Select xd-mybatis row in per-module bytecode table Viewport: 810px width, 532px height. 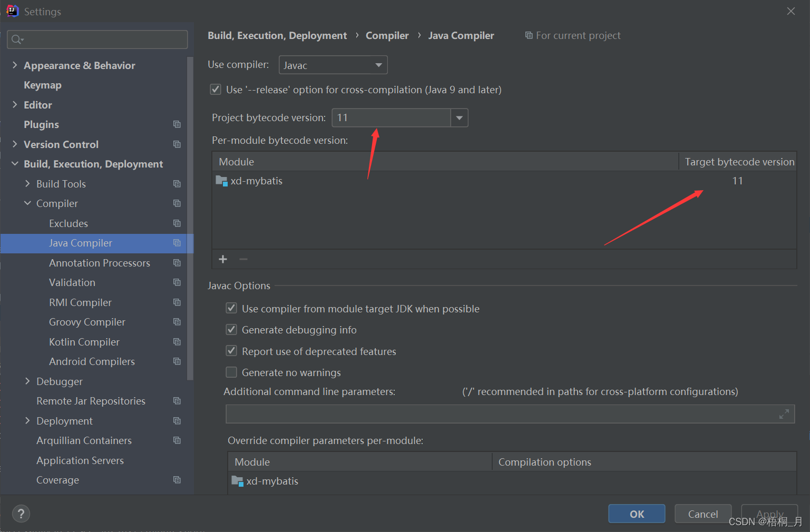[504, 181]
